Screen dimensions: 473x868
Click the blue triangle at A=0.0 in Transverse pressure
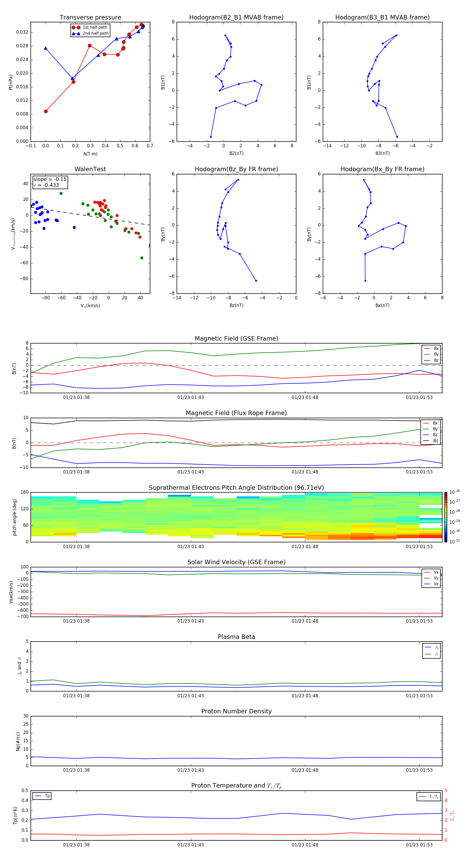[x=45, y=48]
